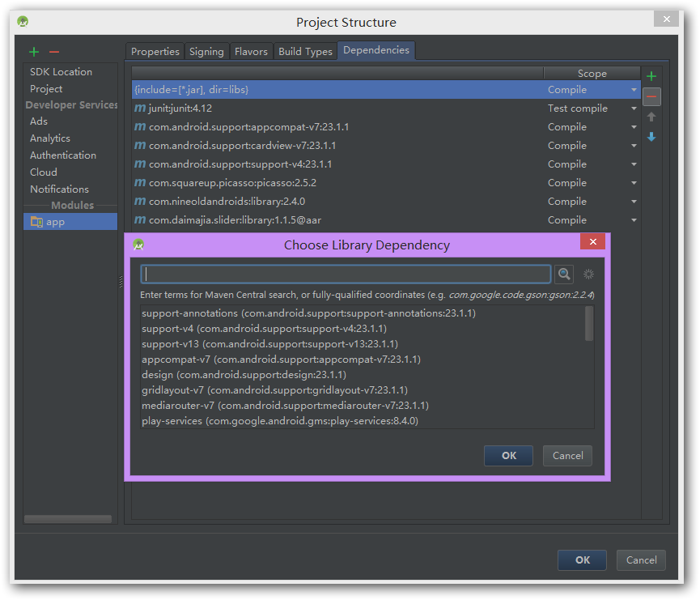
Task: Click the loading spinner beside search button
Action: 588,274
